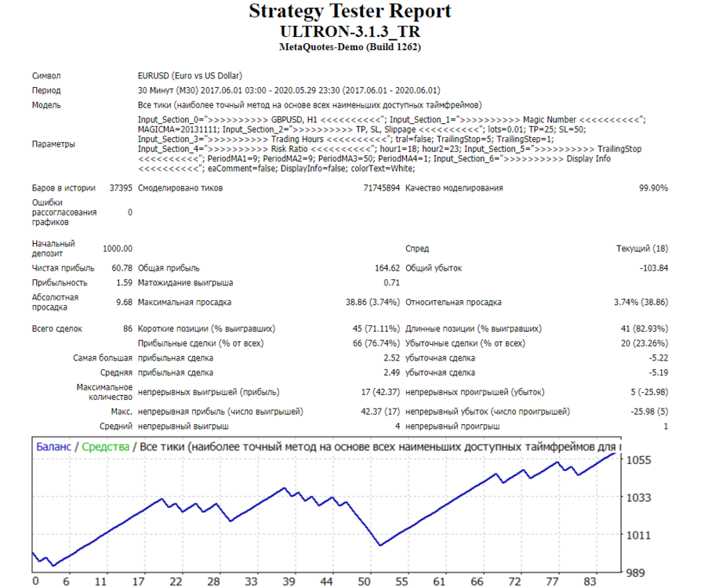Click gross loss value -103.84
Viewport: 719px width, 588px height.
point(654,268)
